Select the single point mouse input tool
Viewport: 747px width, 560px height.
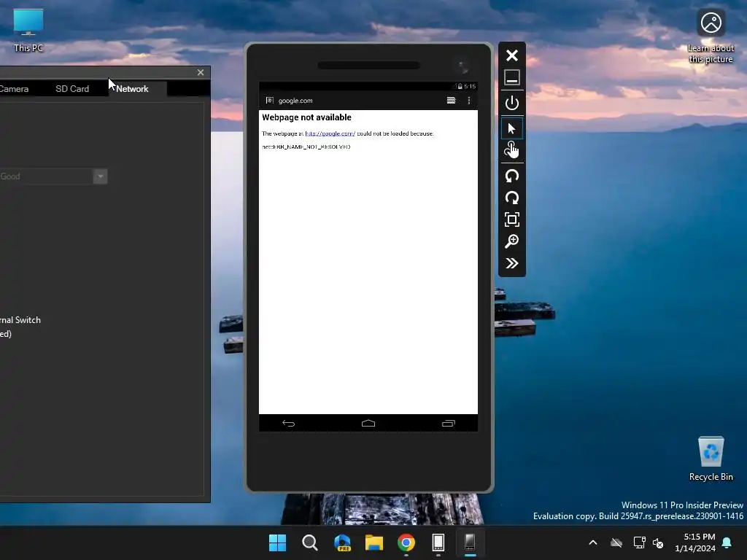pos(511,128)
